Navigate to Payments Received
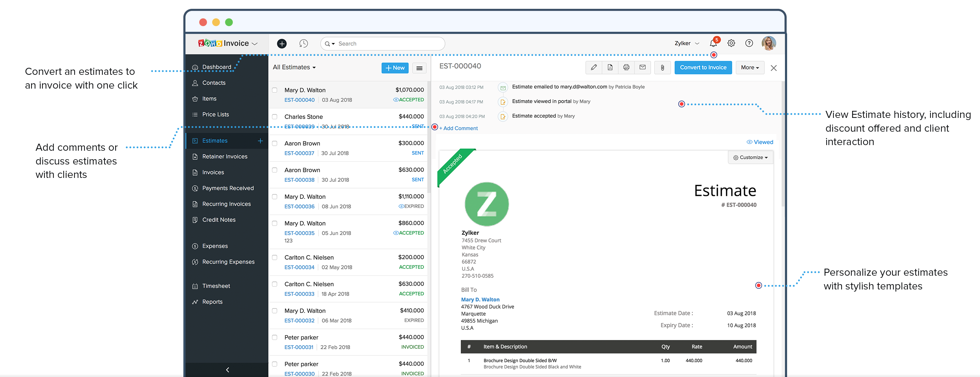Screen dimensions: 980x377 point(228,188)
